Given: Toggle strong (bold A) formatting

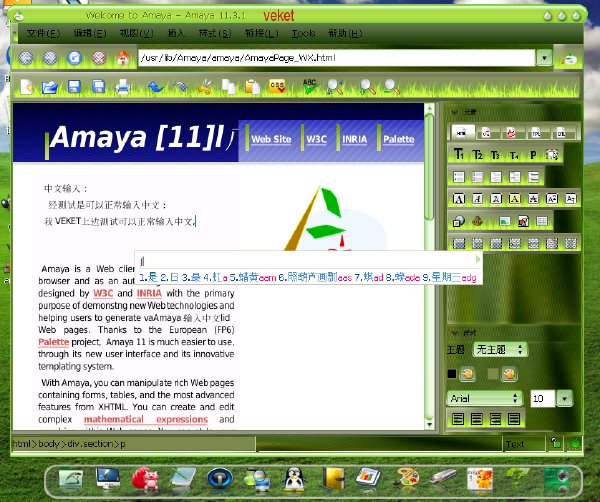Looking at the screenshot, I should [458, 199].
